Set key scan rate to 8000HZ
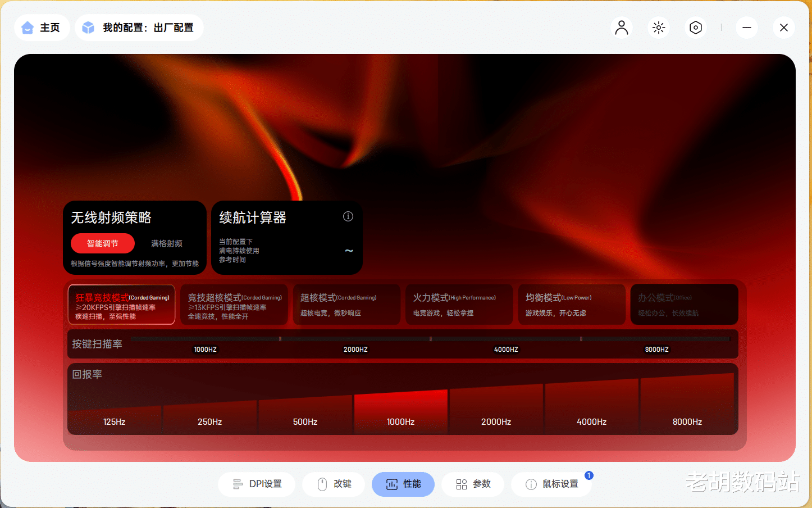 [x=656, y=350]
